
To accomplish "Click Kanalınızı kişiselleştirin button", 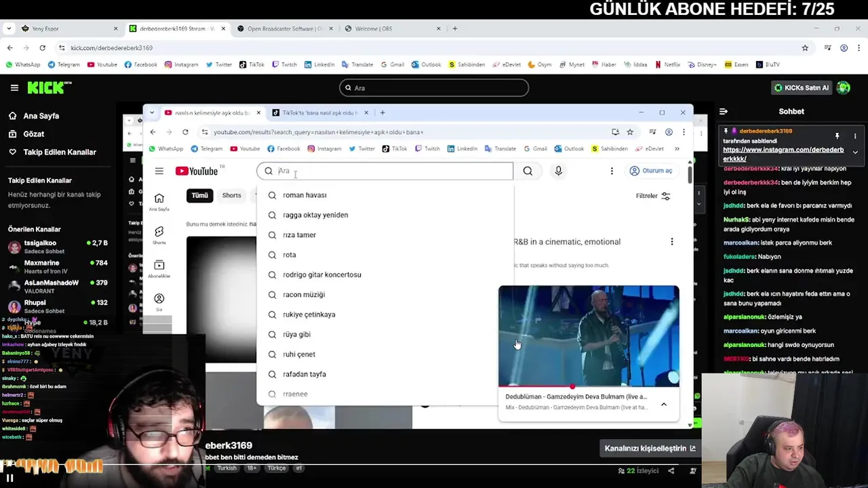I will tap(650, 448).
